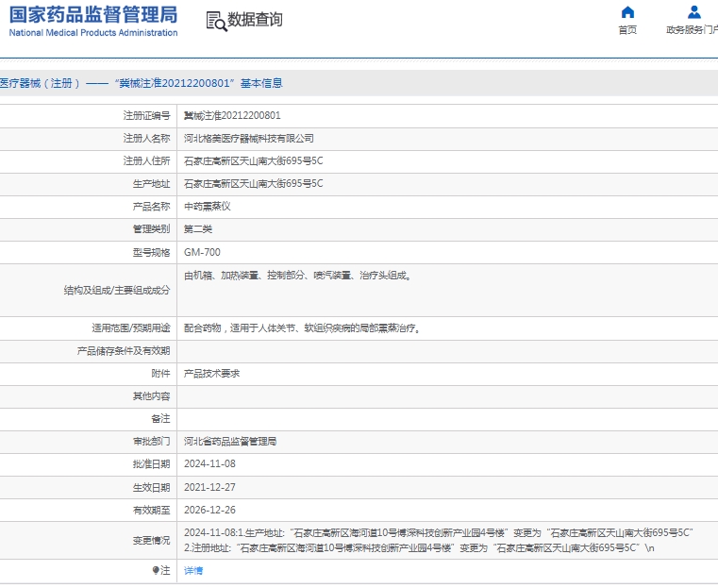
Task: Click the 产品名称 field label
Action: coord(152,207)
